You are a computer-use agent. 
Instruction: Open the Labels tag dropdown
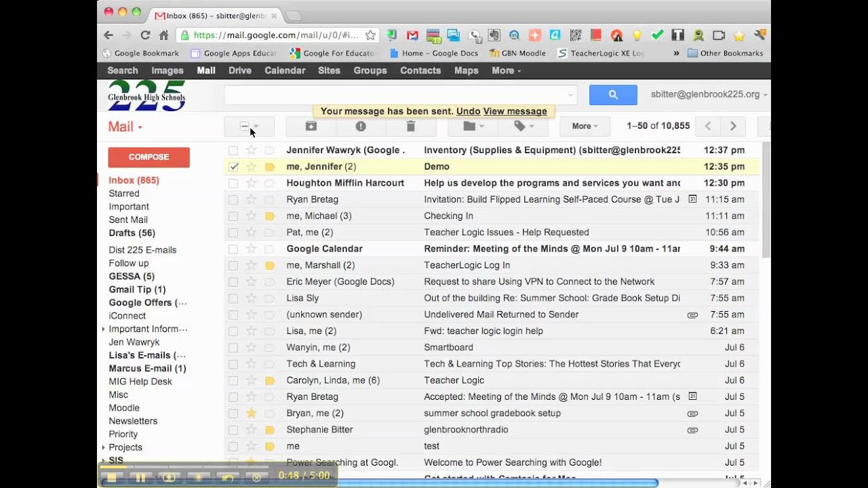tap(523, 126)
